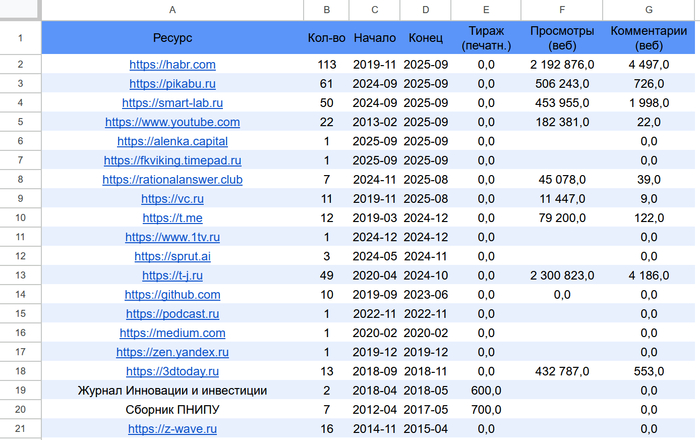Open the https://z-wave.ru link
This screenshot has height=440, width=700.
[x=172, y=429]
